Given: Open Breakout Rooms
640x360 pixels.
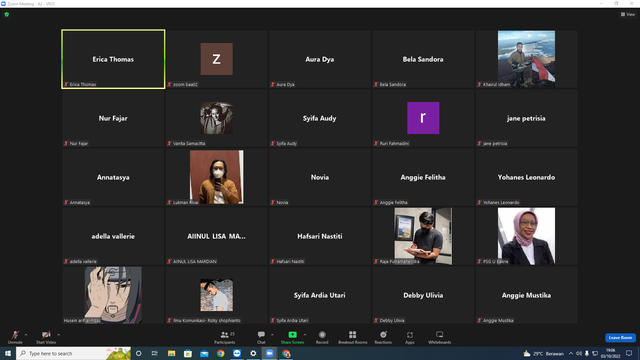Looking at the screenshot, I should pos(353,337).
